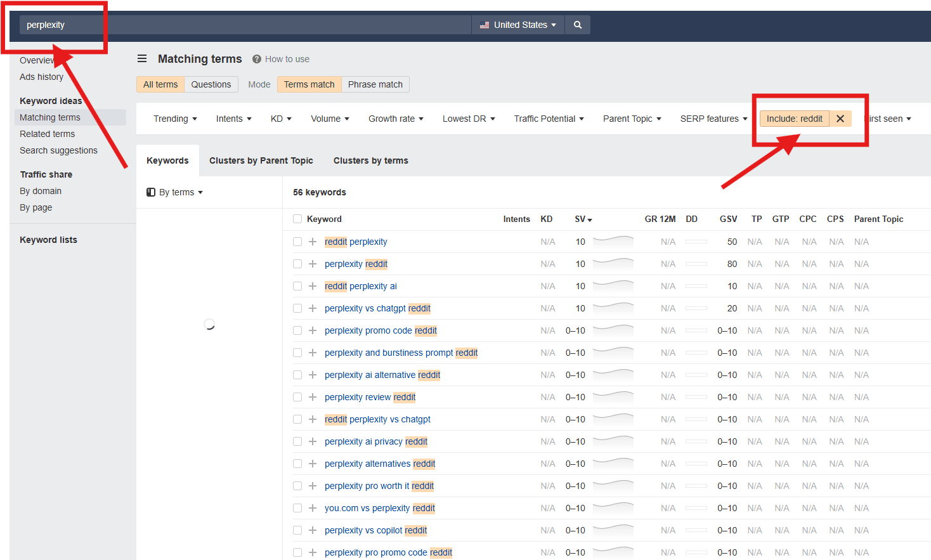Add 'perplexity vs copilot reddit' plus icon
Image resolution: width=931 pixels, height=560 pixels.
pyautogui.click(x=313, y=530)
